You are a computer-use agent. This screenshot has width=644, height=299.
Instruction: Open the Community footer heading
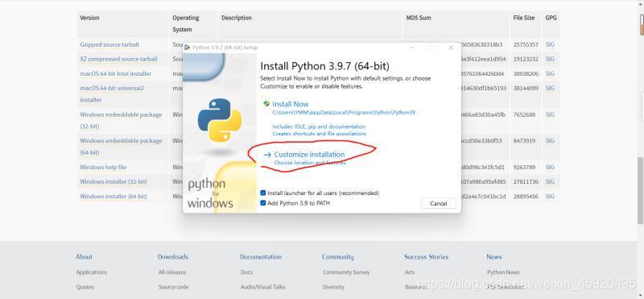tap(337, 256)
